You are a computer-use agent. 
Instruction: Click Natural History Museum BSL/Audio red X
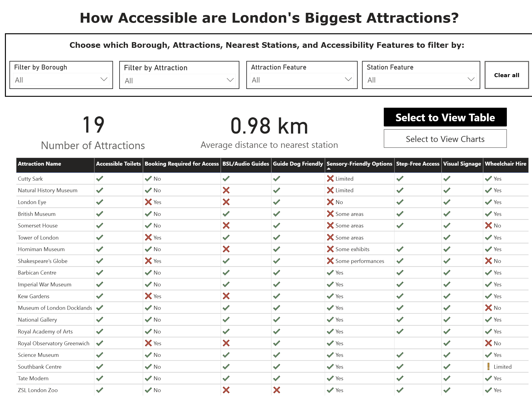pos(226,190)
